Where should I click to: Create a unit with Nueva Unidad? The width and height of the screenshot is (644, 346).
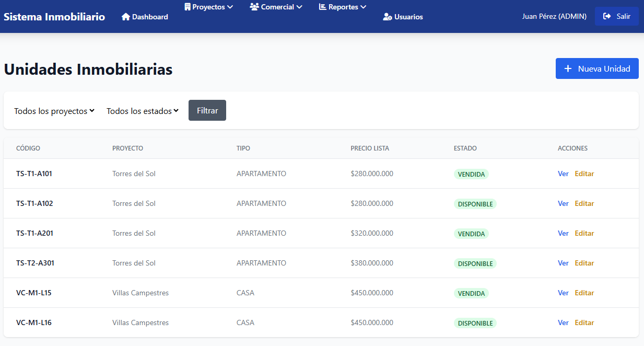(x=597, y=68)
